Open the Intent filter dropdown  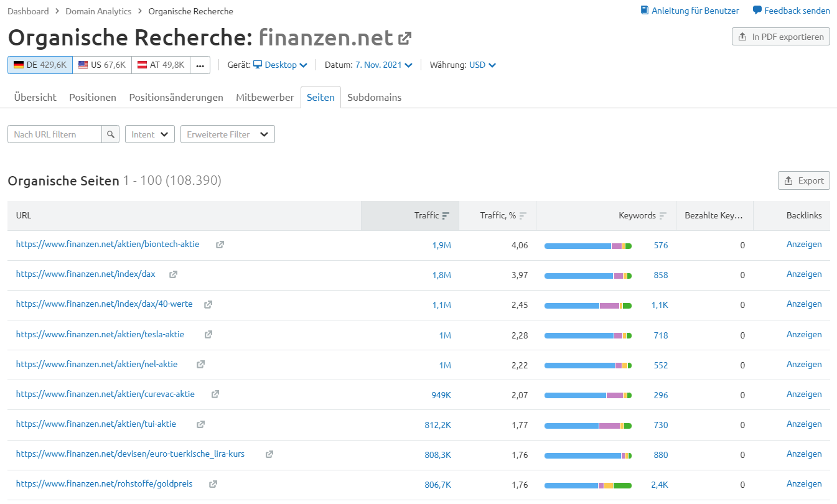click(150, 134)
